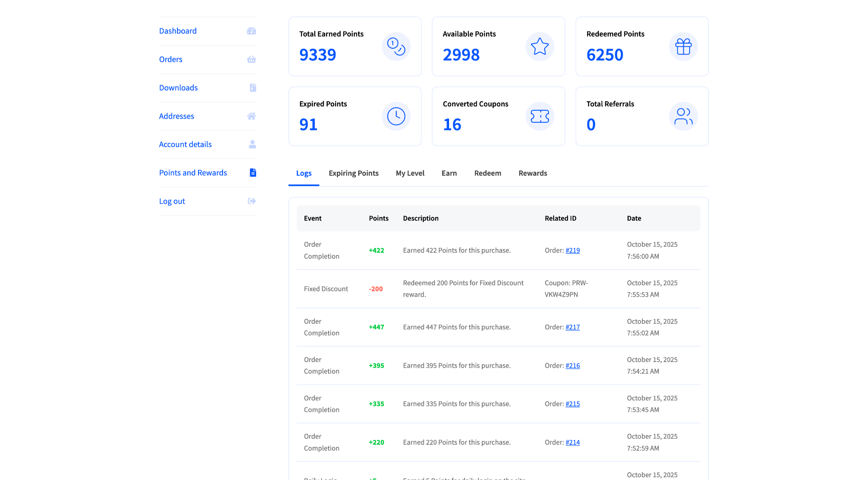The image size is (868, 480).
Task: Click the Account details menu entry
Action: click(185, 144)
